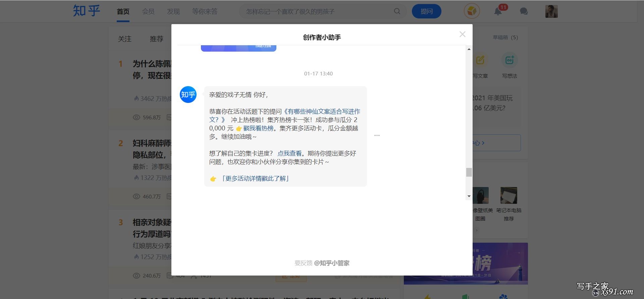Open hot list item 2 title 妇科麻醉师
Viewport: 644px width, 299px height.
(x=152, y=149)
